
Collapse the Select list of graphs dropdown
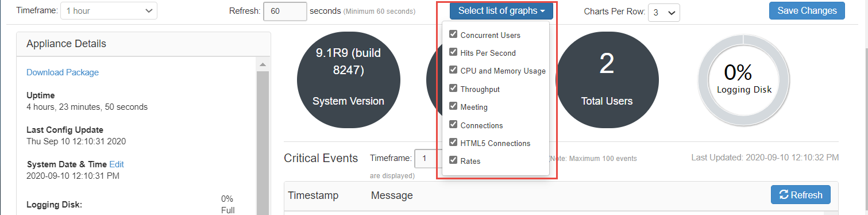click(x=501, y=11)
